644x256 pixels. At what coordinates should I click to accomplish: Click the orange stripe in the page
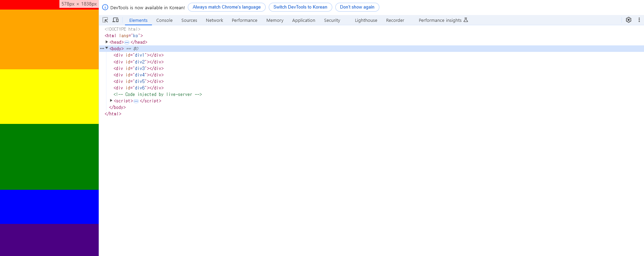click(49, 39)
